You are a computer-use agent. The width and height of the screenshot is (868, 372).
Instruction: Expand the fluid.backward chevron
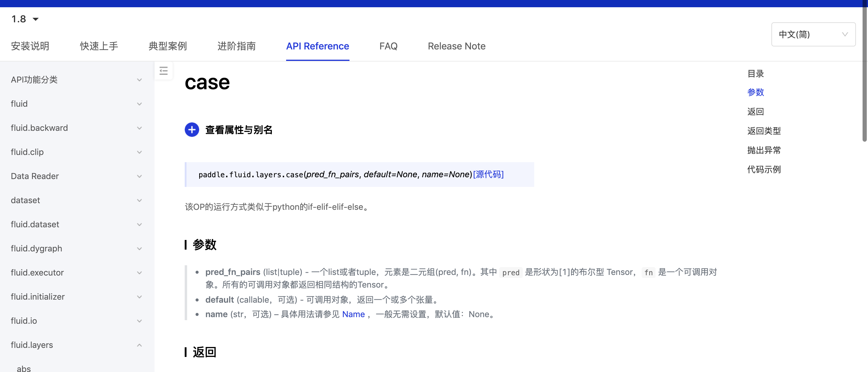139,128
